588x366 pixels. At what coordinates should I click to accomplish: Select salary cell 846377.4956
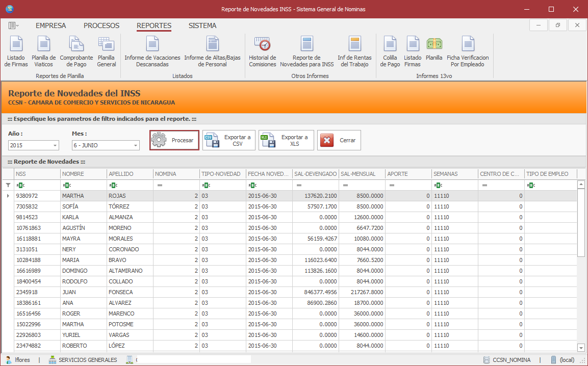point(316,292)
